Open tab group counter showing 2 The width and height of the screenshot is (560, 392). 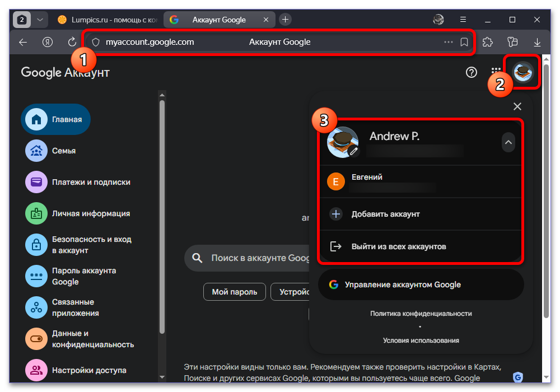pyautogui.click(x=22, y=20)
